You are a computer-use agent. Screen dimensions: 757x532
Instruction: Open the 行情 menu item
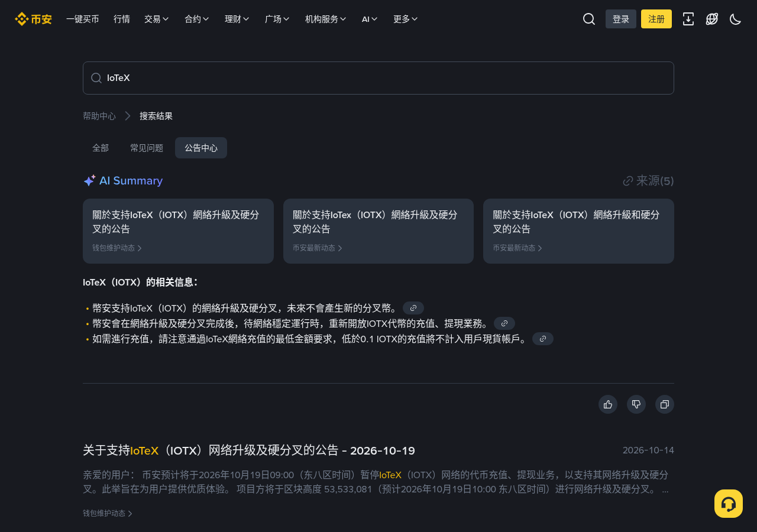[122, 19]
